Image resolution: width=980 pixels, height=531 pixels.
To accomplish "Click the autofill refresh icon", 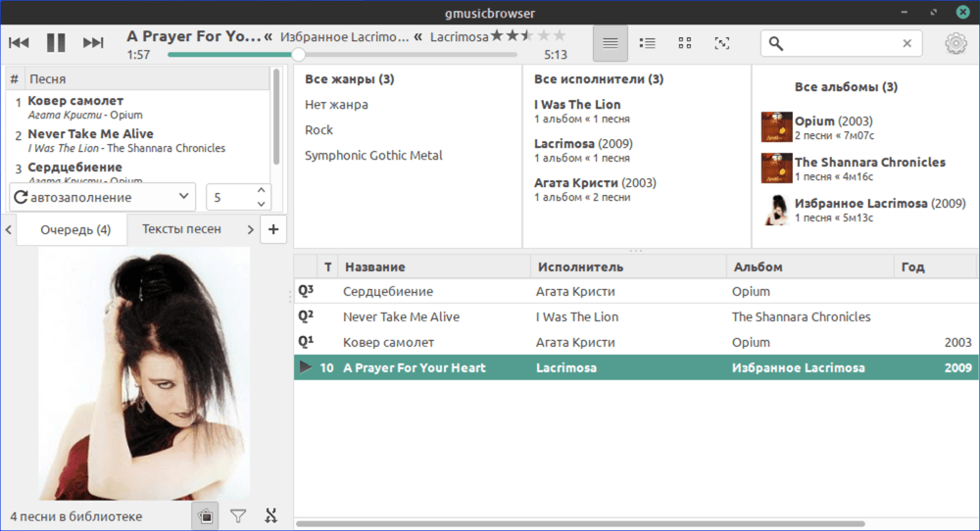I will click(x=21, y=197).
